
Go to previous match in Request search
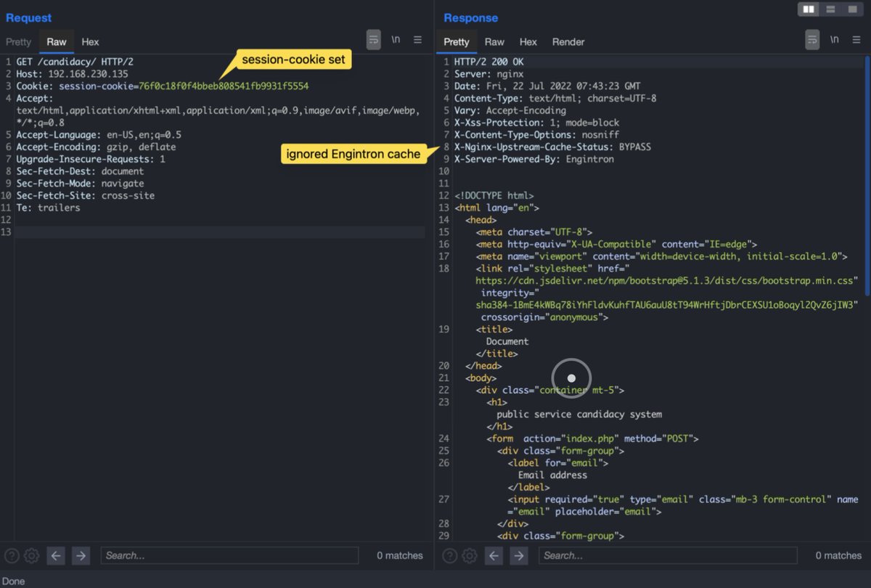pyautogui.click(x=57, y=556)
